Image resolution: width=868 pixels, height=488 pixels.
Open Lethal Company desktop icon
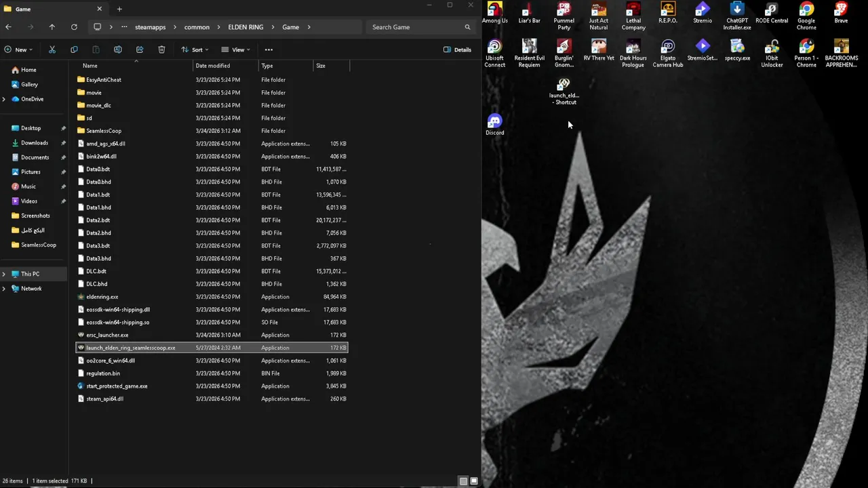coord(633,16)
